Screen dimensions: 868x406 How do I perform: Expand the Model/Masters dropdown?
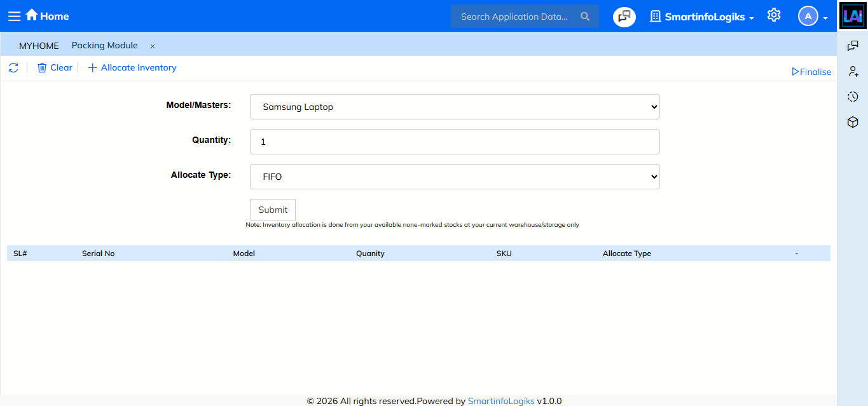455,107
